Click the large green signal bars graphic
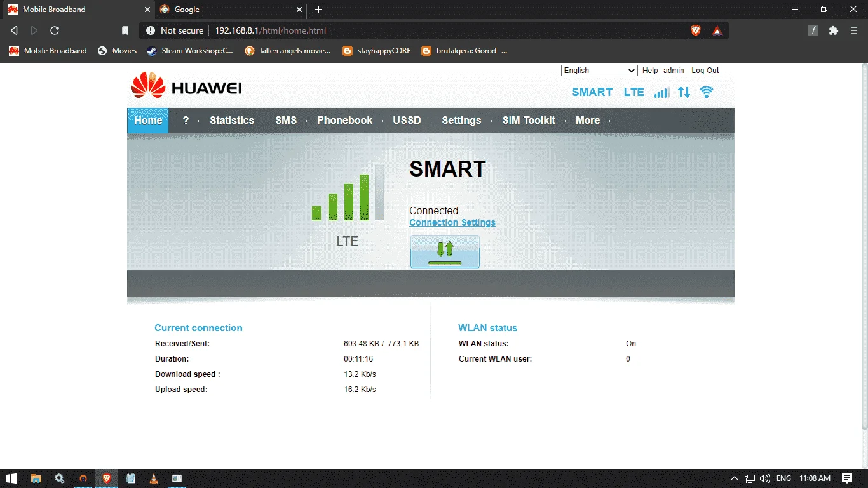 click(348, 193)
